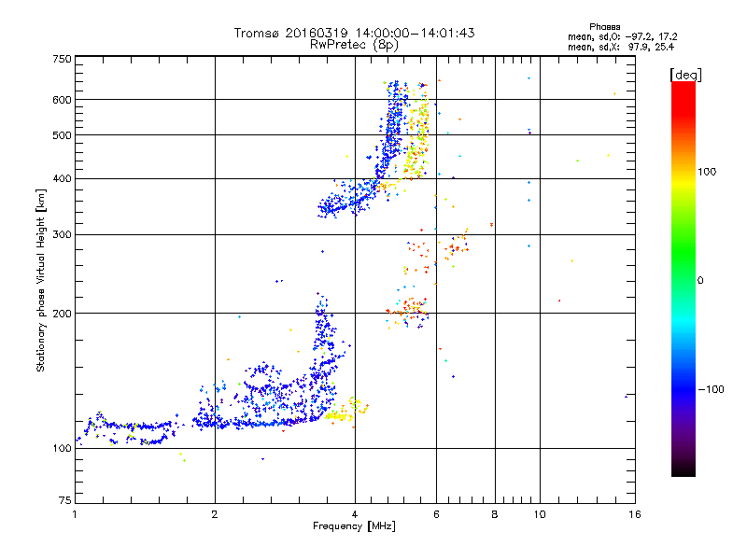The image size is (747, 560).
Task: Click the y-axis tick label '300'
Action: click(62, 235)
